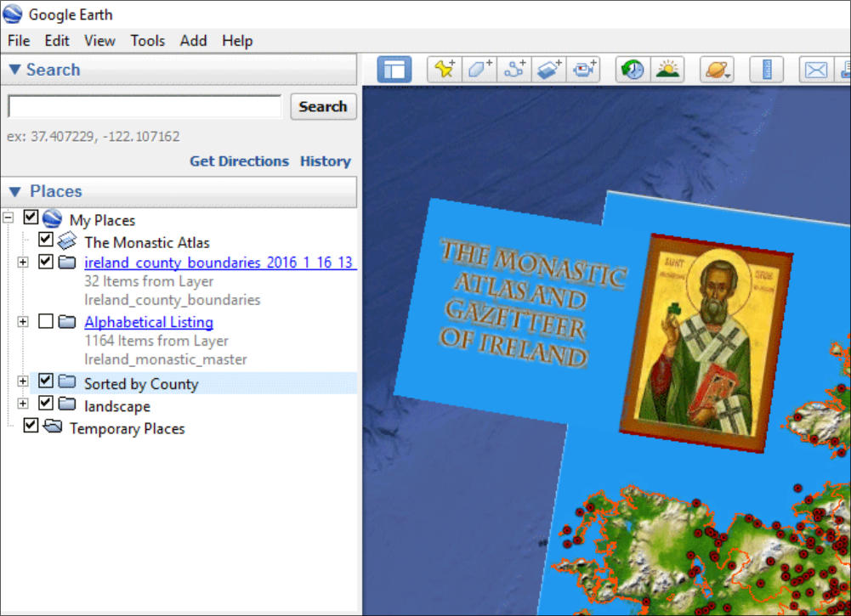Viewport: 851px width, 616px height.
Task: Click the '1164 Items from Layer' description
Action: [156, 341]
